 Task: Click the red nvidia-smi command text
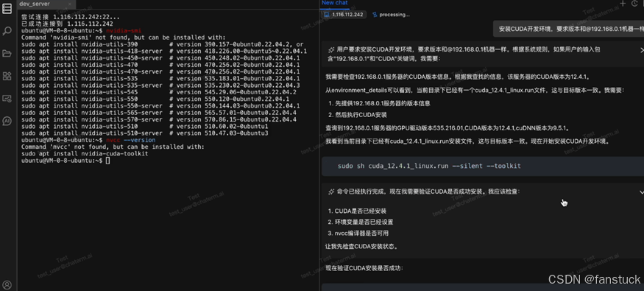click(124, 31)
